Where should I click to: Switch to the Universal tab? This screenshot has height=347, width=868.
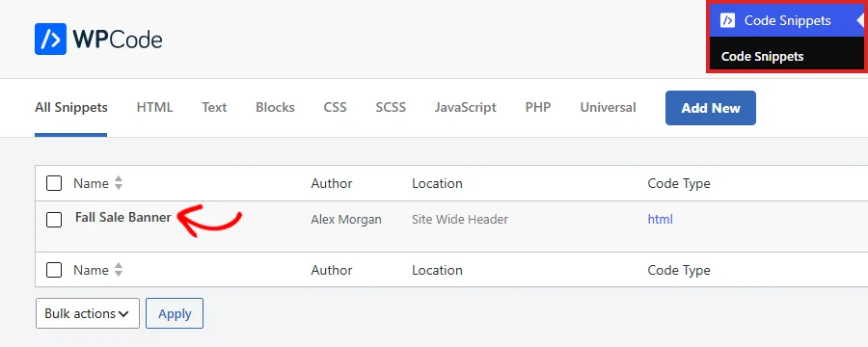(x=608, y=107)
